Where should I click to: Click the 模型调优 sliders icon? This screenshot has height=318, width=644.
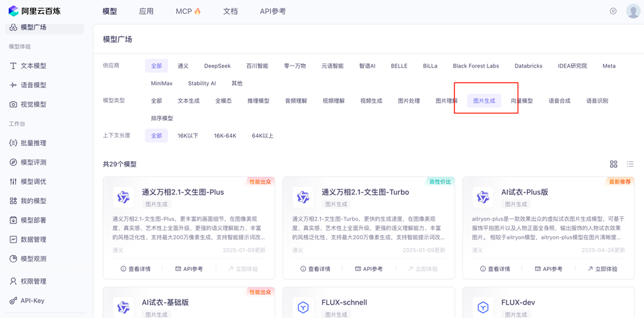(x=13, y=182)
